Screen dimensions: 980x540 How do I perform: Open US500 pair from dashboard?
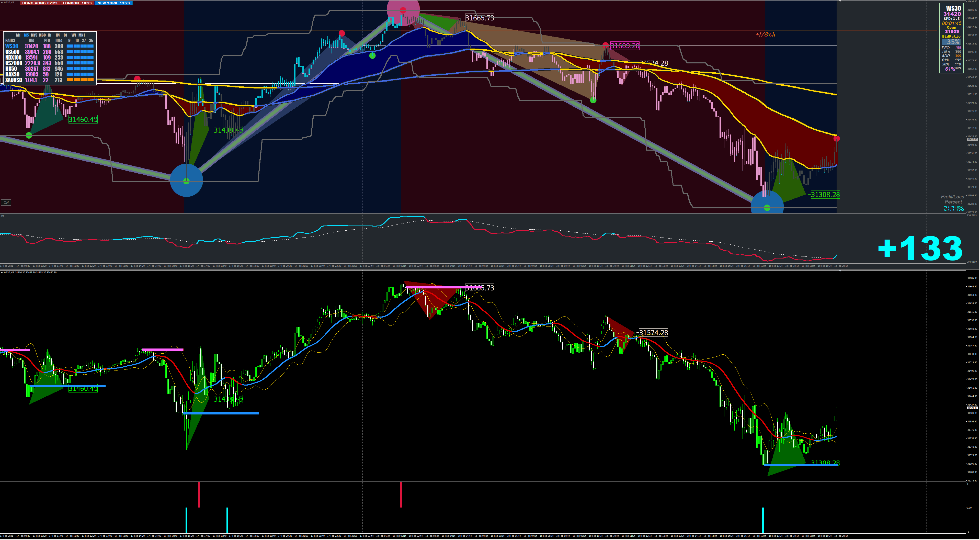(x=12, y=52)
